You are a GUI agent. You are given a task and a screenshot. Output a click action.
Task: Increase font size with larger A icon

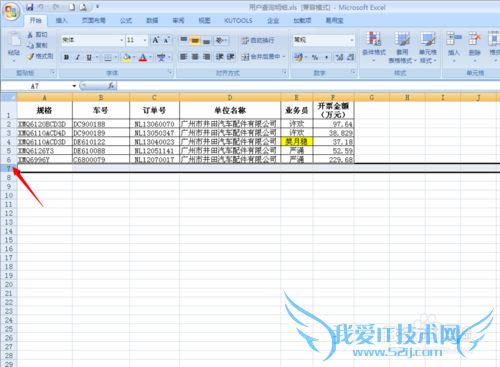click(156, 40)
